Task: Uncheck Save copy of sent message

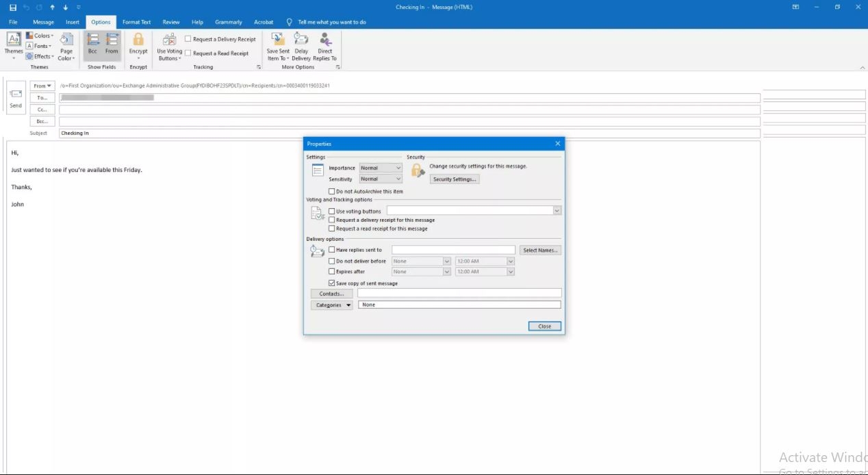Action: click(x=332, y=283)
